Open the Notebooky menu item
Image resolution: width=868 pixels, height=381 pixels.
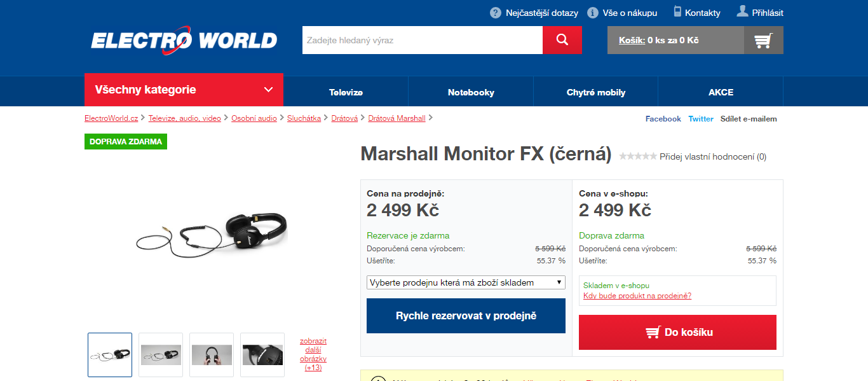point(471,92)
